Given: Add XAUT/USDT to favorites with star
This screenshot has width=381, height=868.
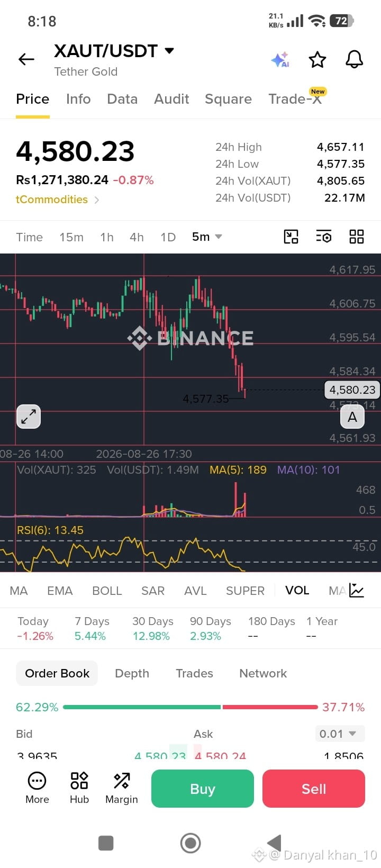Looking at the screenshot, I should pos(317,60).
